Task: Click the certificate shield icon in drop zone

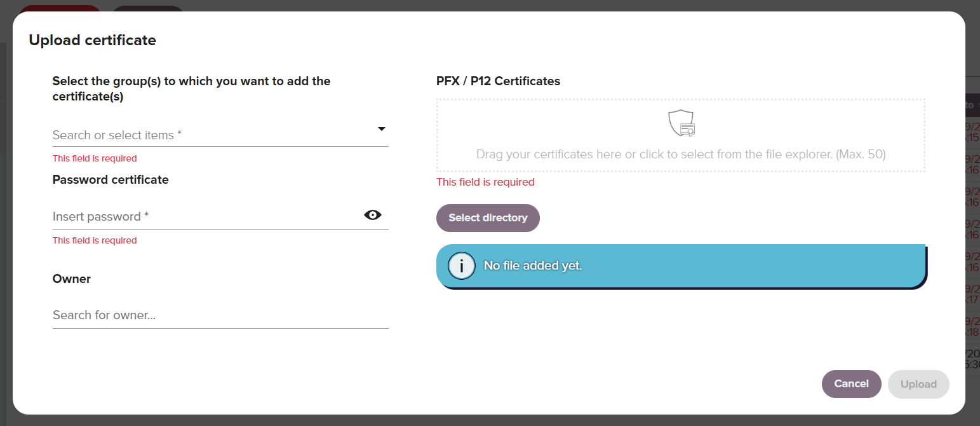Action: point(681,123)
